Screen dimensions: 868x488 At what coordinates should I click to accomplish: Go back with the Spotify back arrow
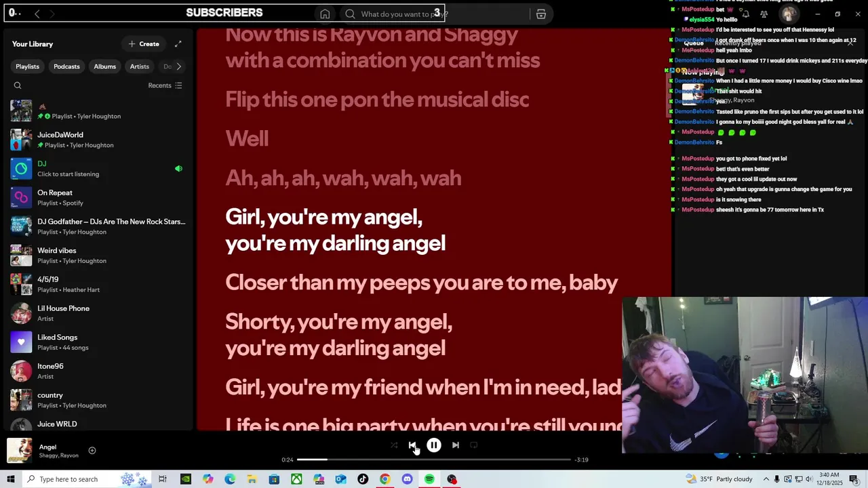click(x=37, y=14)
